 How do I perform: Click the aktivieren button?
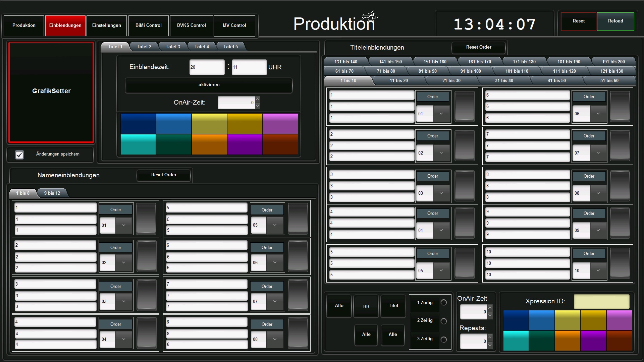click(209, 85)
